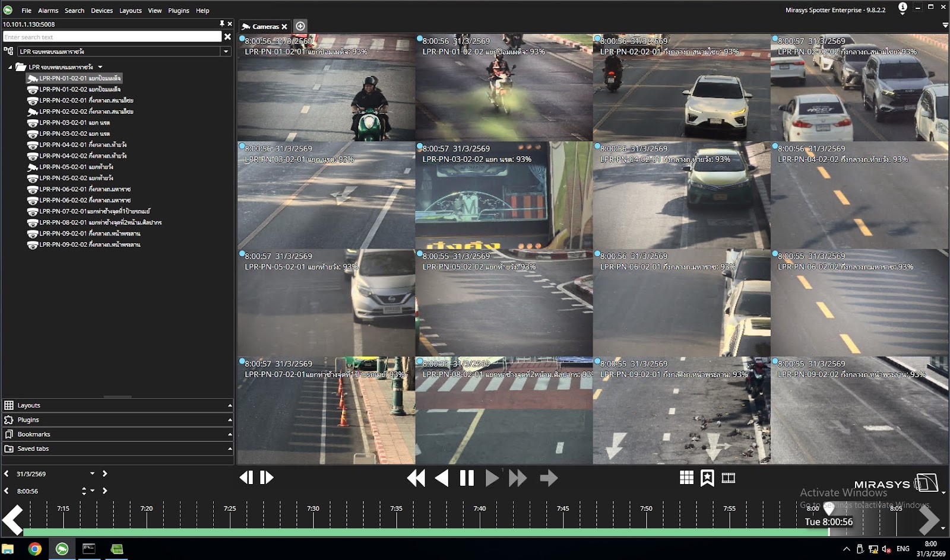
Task: Open the View menu
Action: click(x=154, y=11)
